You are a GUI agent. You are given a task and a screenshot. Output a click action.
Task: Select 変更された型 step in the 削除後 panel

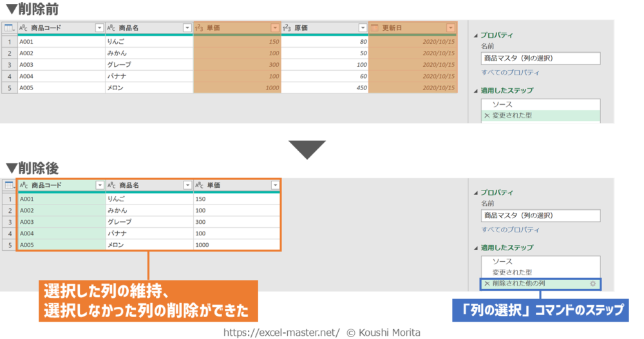(512, 273)
